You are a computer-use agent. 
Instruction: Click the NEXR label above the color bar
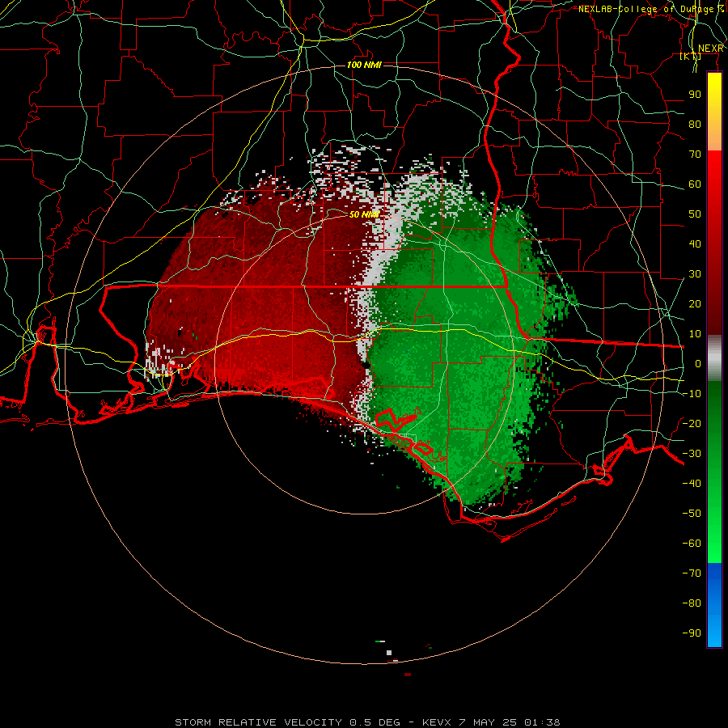pos(711,49)
